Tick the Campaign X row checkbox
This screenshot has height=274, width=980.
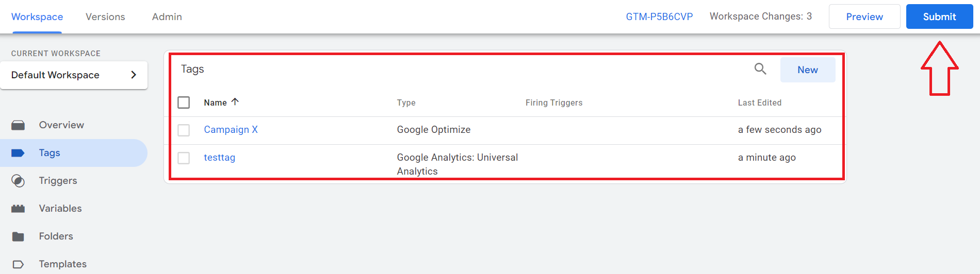coord(184,130)
